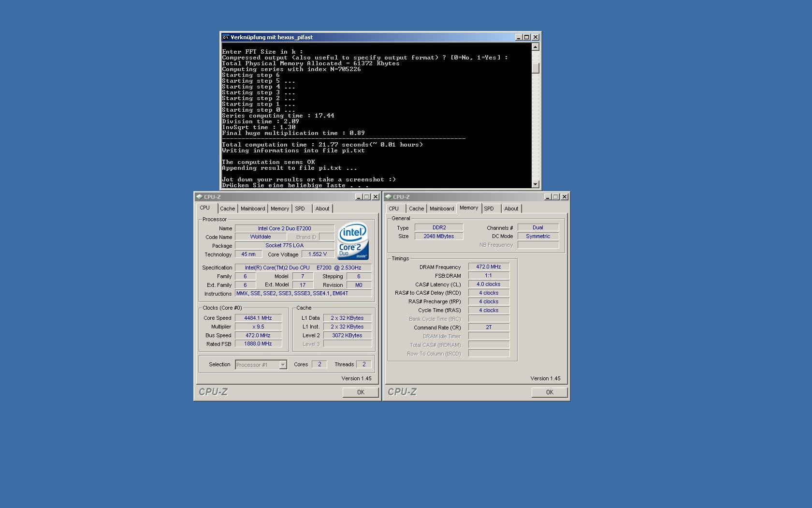Click the Core Speed value 4484.1 MHz
The height and width of the screenshot is (508, 812).
point(258,318)
